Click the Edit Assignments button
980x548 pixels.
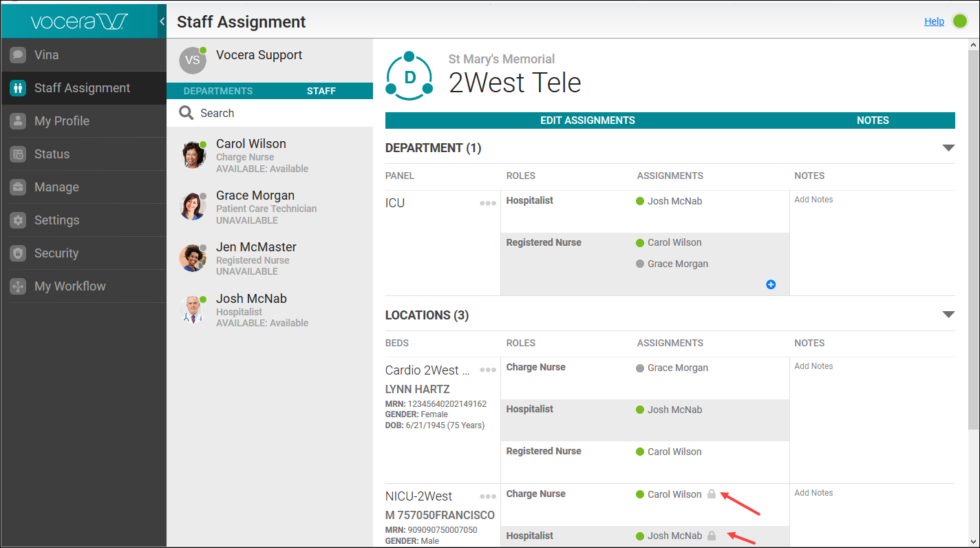click(x=588, y=120)
